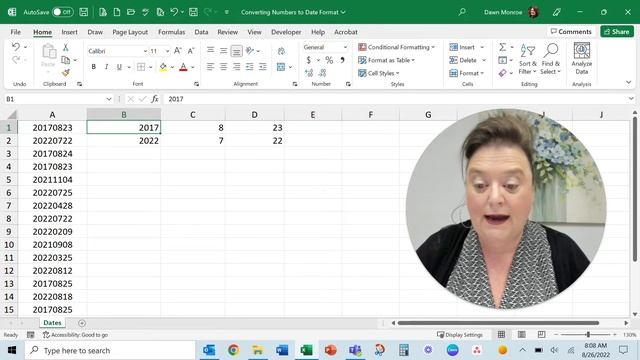The image size is (640, 360).
Task: Apply Percent Style
Action: (329, 60)
